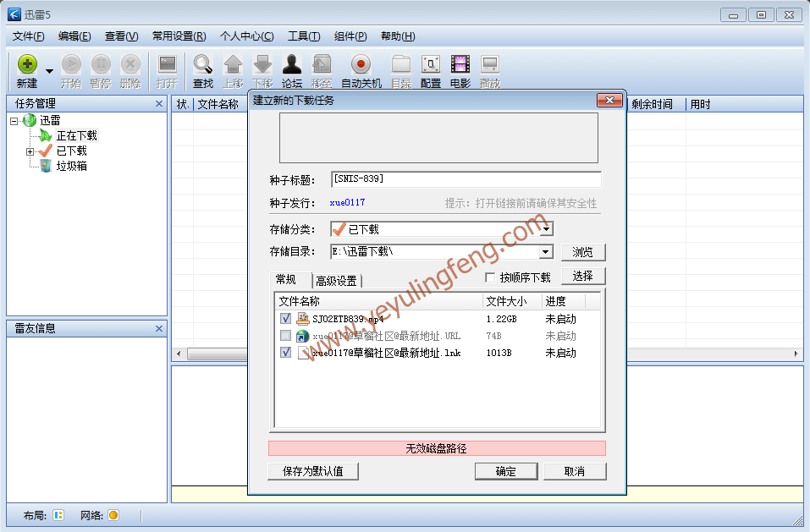810x532 pixels.
Task: Expand the 已下载 tree node
Action: pos(30,151)
